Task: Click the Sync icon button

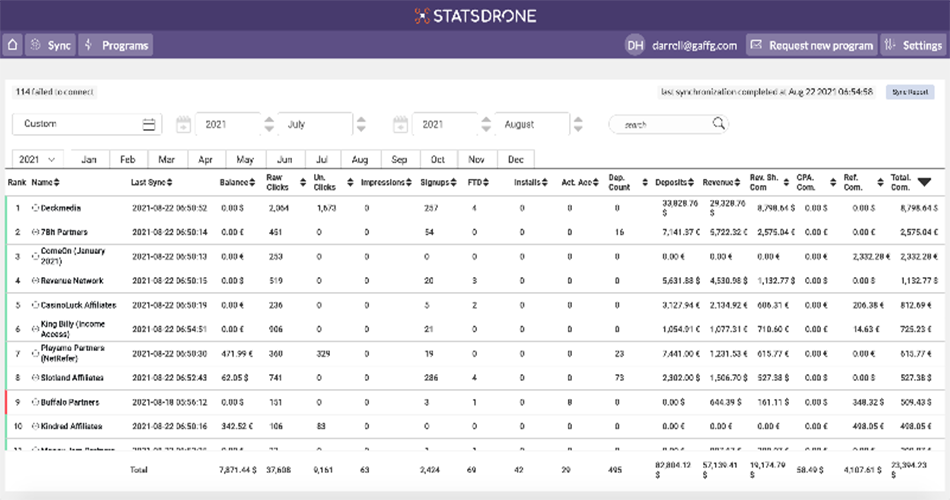Action: [37, 45]
